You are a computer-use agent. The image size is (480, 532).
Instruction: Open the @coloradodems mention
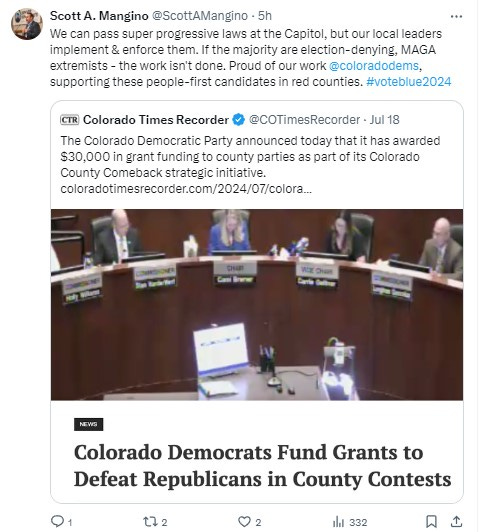point(374,65)
